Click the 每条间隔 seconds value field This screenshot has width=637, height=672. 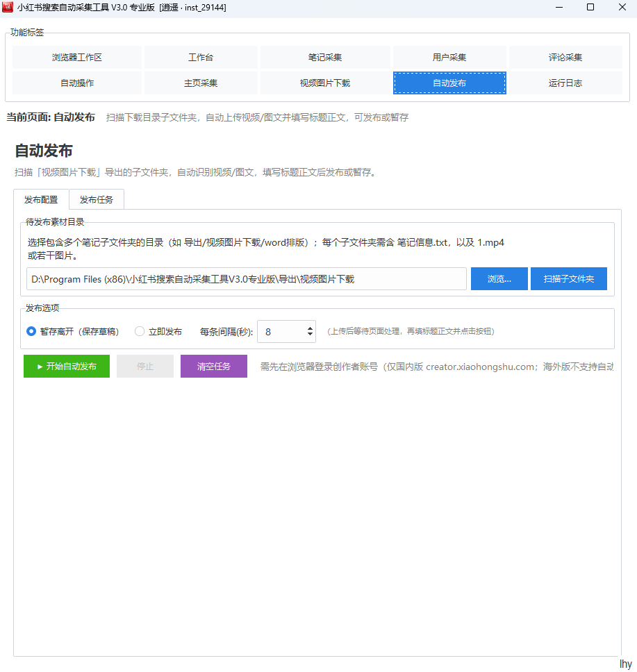point(281,332)
